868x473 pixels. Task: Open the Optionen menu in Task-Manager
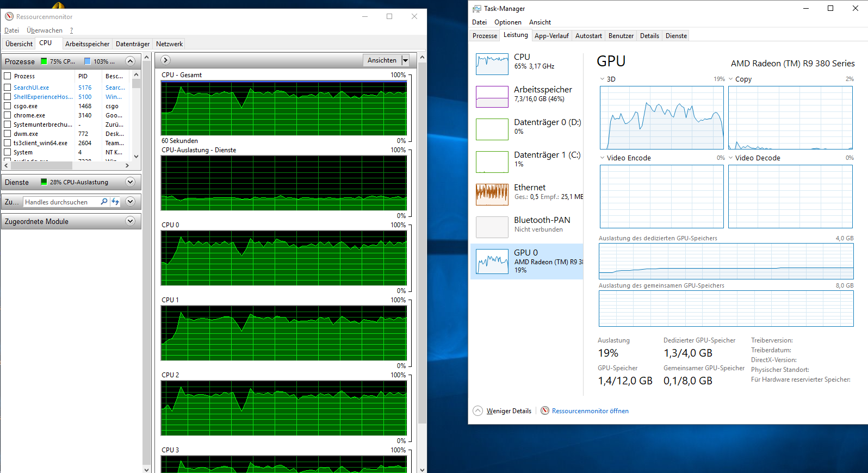[x=507, y=22]
